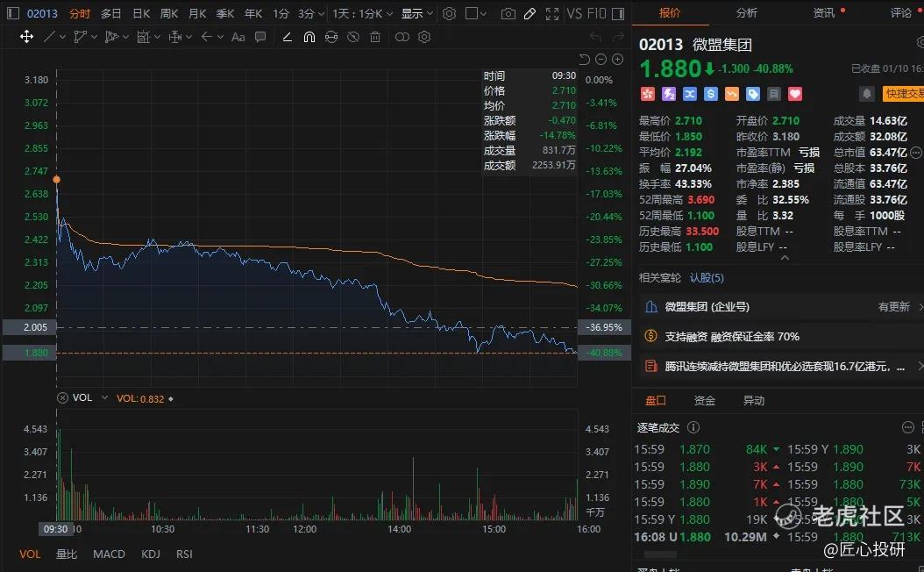This screenshot has width=924, height=572.
Task: Open the layout square dropdown
Action: 475,13
